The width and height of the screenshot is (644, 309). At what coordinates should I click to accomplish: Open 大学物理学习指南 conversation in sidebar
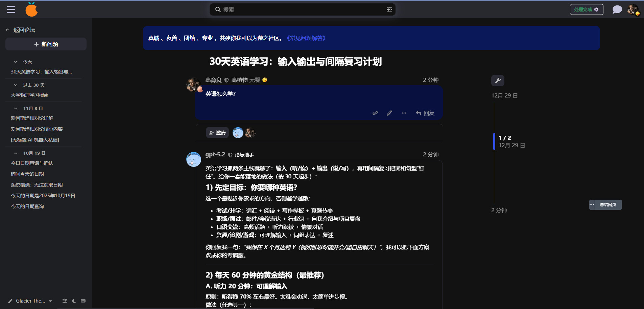pyautogui.click(x=30, y=95)
